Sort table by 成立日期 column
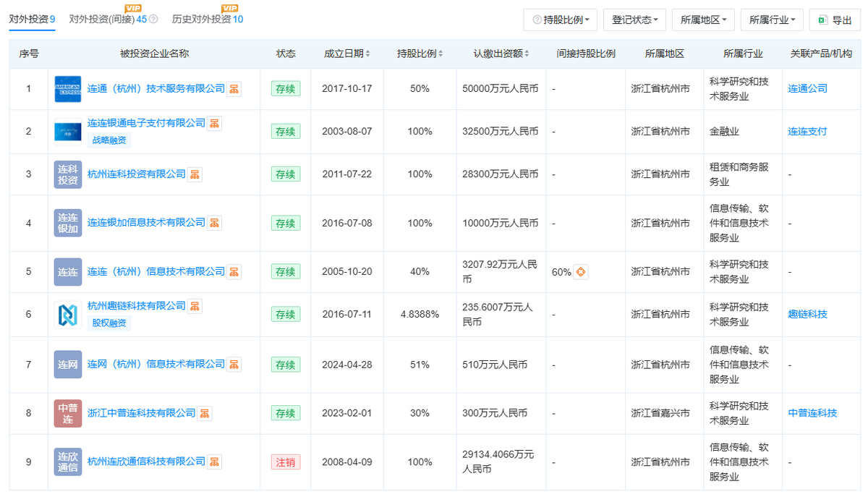 pyautogui.click(x=347, y=54)
